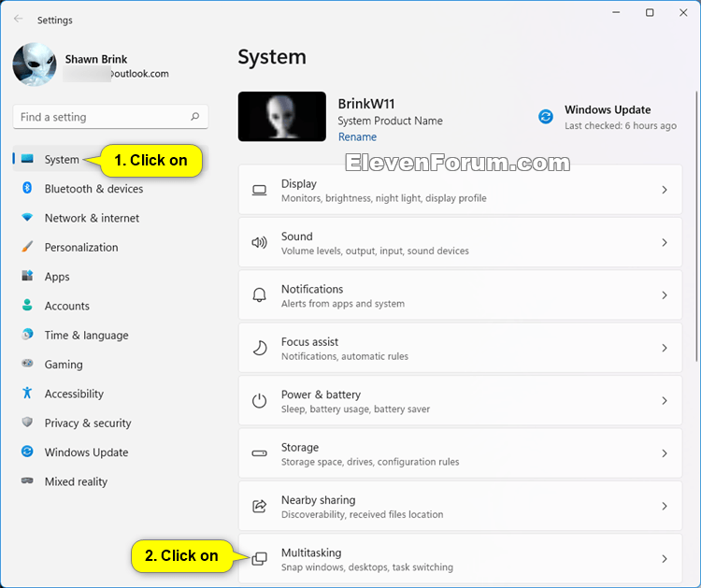701x588 pixels.
Task: Click the Network wifi icon in sidebar
Action: [27, 217]
